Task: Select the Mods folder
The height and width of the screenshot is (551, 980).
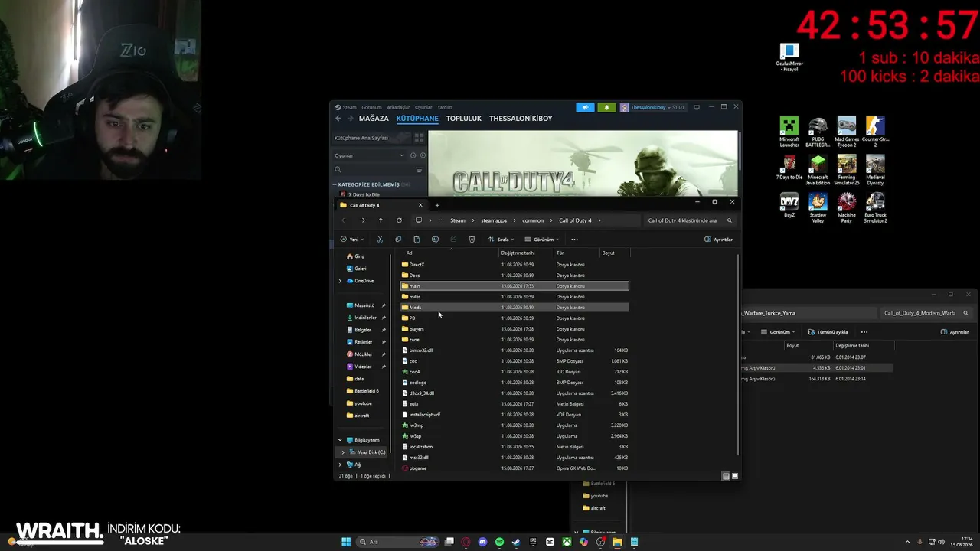Action: (514, 308)
